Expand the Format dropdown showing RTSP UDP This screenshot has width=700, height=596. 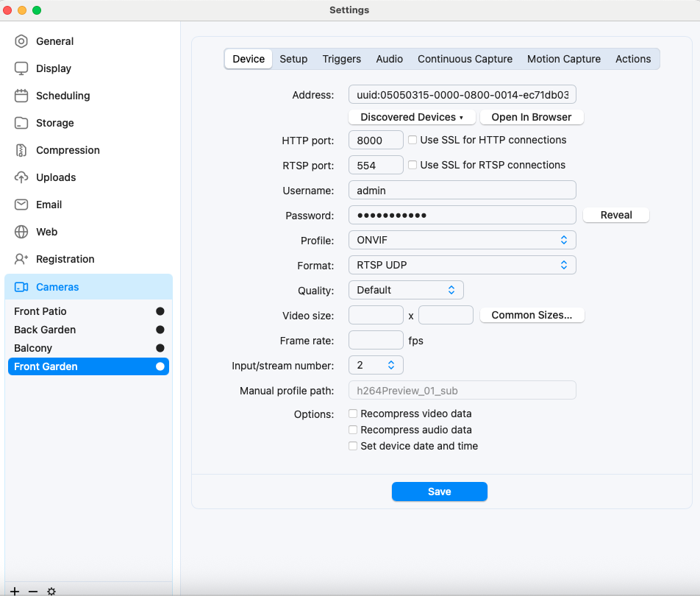462,265
